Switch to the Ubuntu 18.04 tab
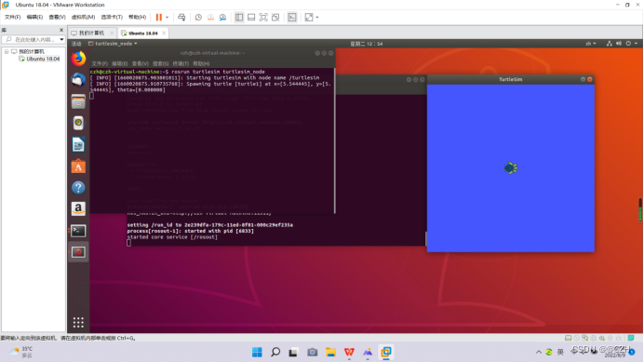The image size is (644, 362). tap(142, 33)
